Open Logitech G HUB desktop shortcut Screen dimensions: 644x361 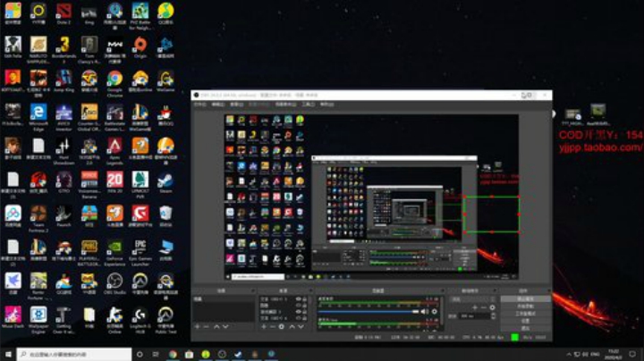(x=140, y=320)
